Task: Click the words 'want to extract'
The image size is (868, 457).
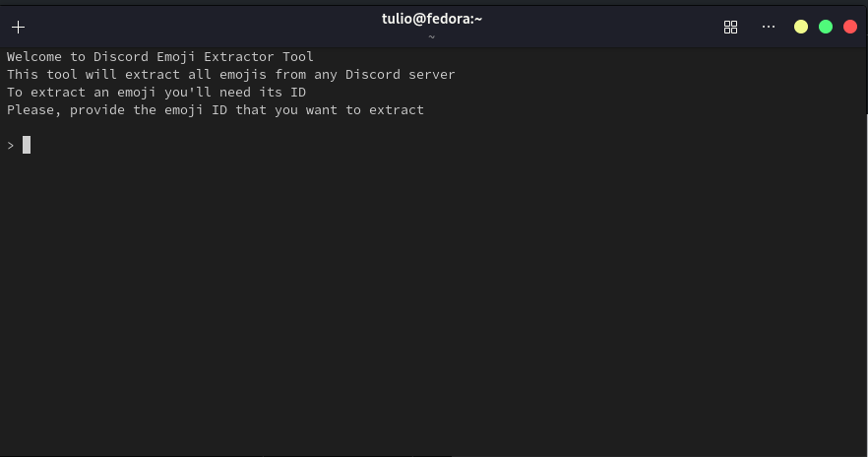Action: point(365,109)
